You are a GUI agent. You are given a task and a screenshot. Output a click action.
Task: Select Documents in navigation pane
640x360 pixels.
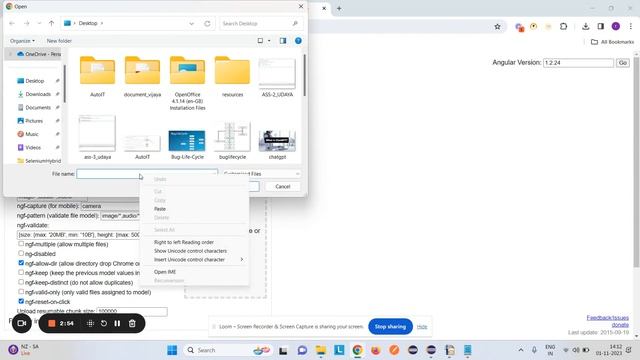pyautogui.click(x=38, y=108)
